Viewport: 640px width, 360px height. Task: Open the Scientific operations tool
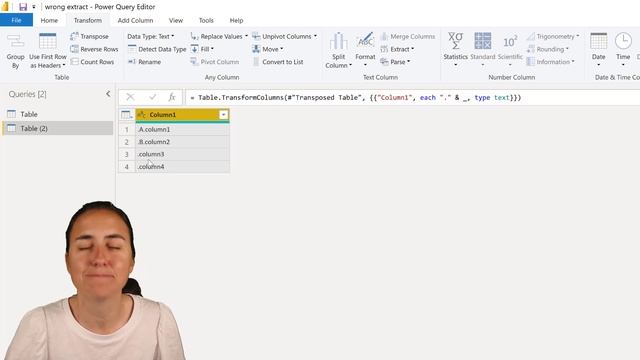[x=510, y=49]
